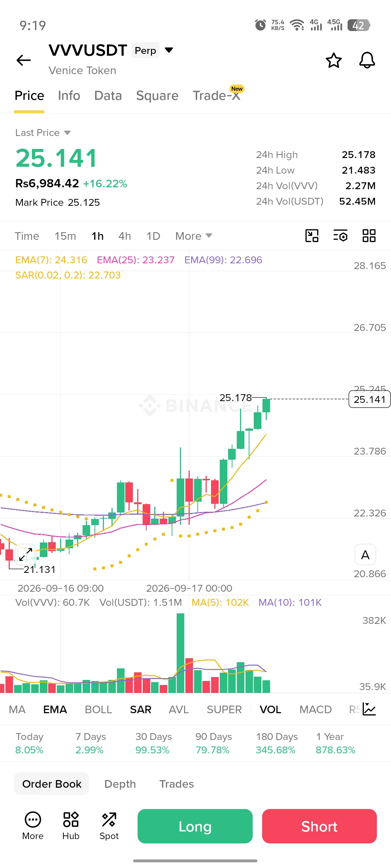This screenshot has width=391, height=868.
Task: Tap the 24h High value 25.178
Action: pyautogui.click(x=358, y=155)
